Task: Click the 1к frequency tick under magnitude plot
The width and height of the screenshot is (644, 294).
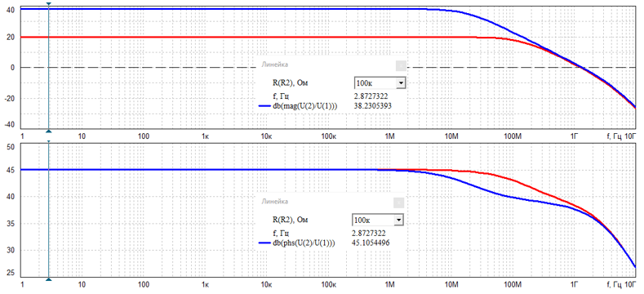Action: tap(206, 136)
